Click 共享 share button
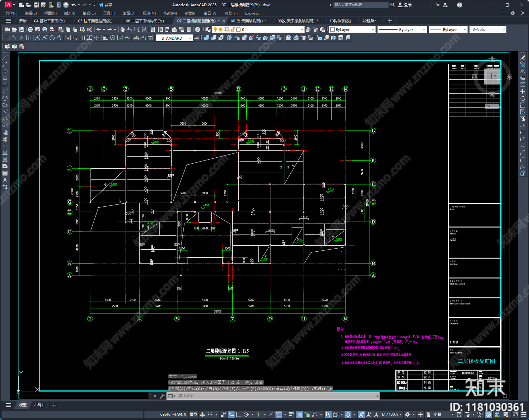 coord(105,5)
